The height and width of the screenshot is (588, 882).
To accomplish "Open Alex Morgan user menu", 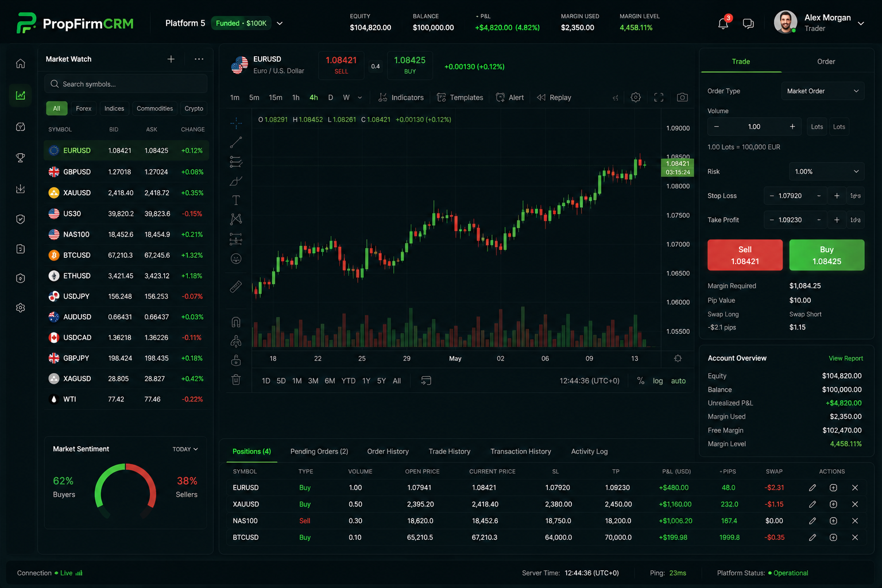I will tap(819, 23).
